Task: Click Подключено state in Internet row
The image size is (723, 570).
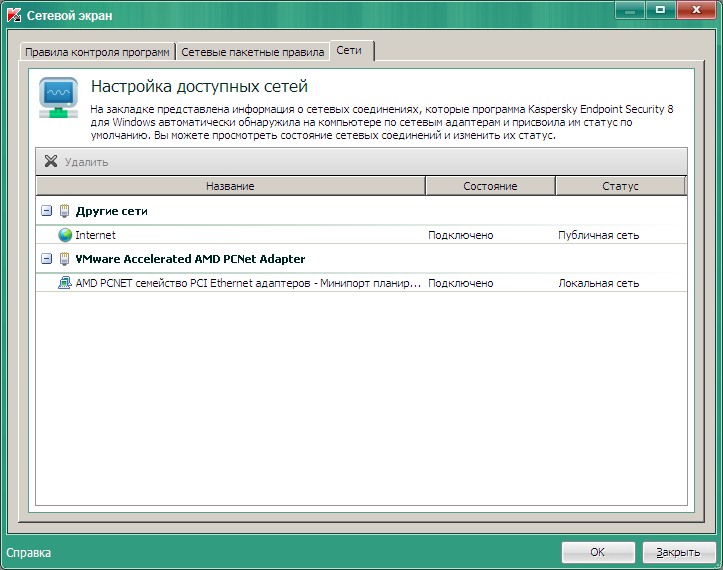Action: tap(461, 235)
